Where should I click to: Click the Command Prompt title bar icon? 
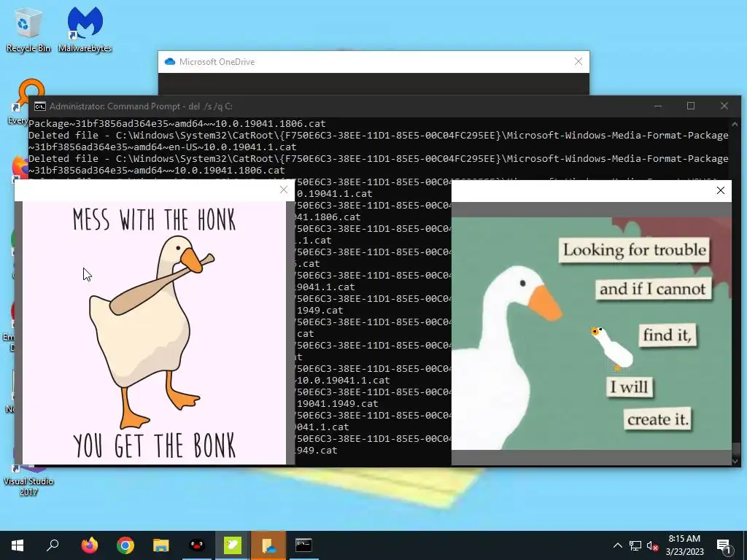click(40, 106)
